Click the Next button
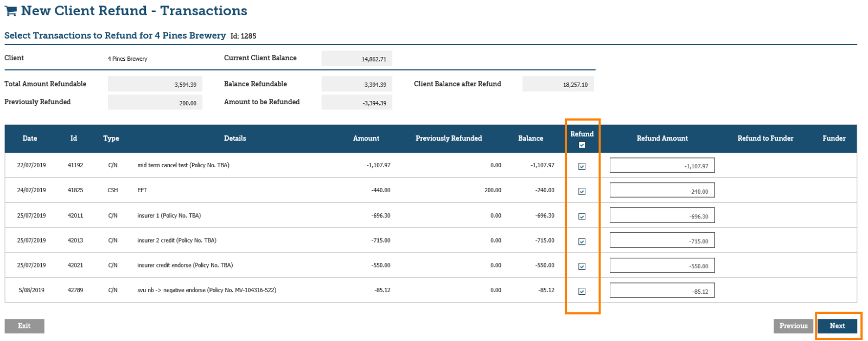868x341 pixels. click(837, 326)
